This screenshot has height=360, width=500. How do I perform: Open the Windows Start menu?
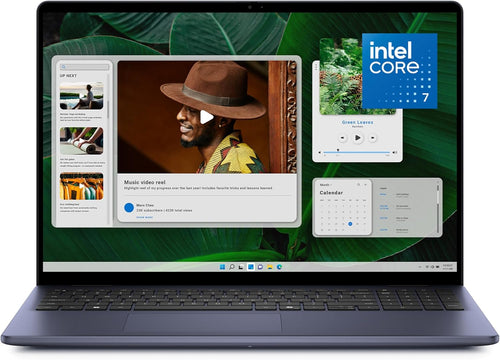[222, 267]
